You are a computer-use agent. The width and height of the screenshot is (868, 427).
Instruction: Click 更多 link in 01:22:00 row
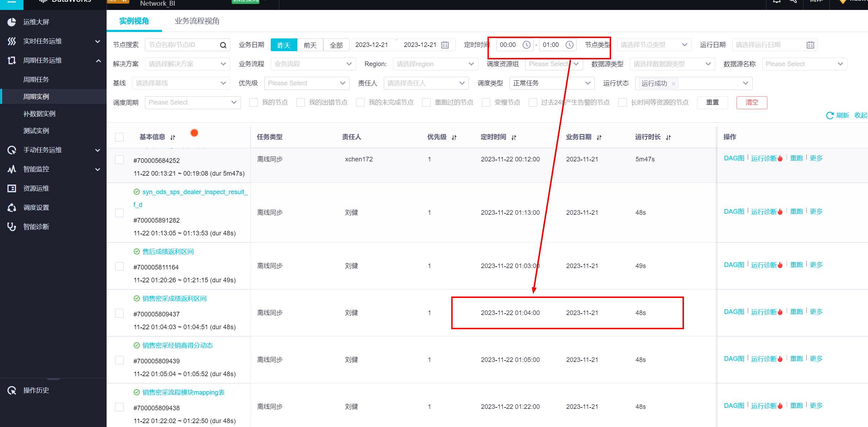tap(816, 406)
